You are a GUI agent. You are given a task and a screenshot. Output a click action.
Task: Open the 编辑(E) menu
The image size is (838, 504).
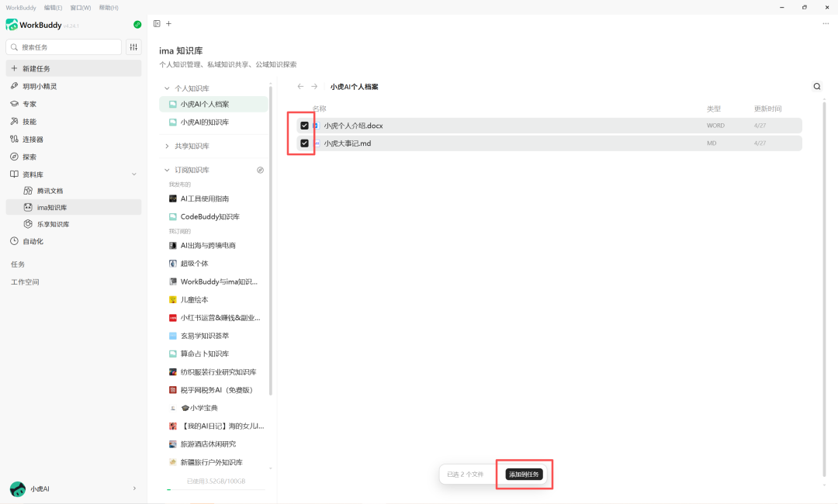coord(53,8)
